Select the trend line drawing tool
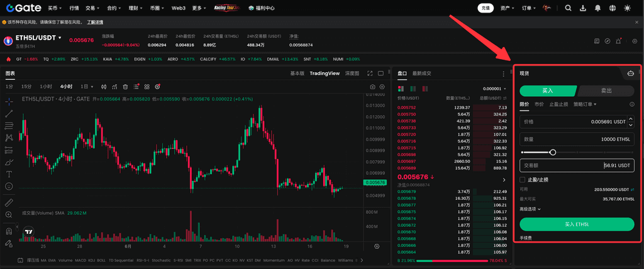The image size is (644, 269). 9,114
